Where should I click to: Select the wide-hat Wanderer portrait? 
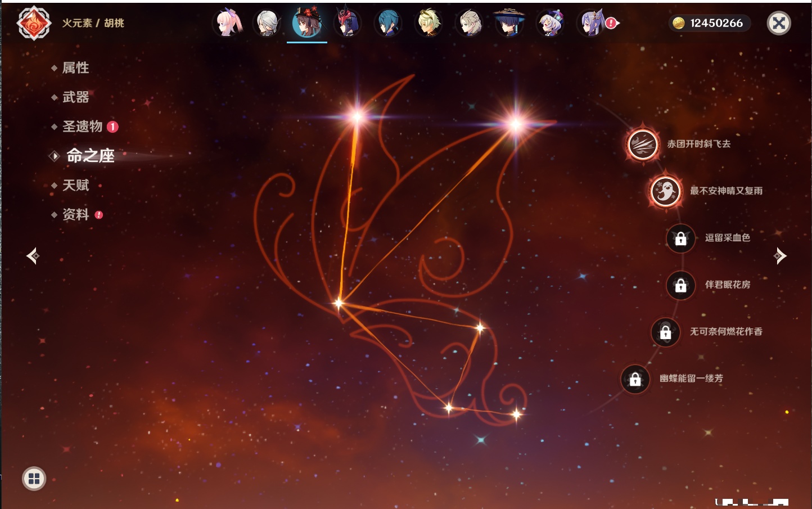tap(509, 23)
